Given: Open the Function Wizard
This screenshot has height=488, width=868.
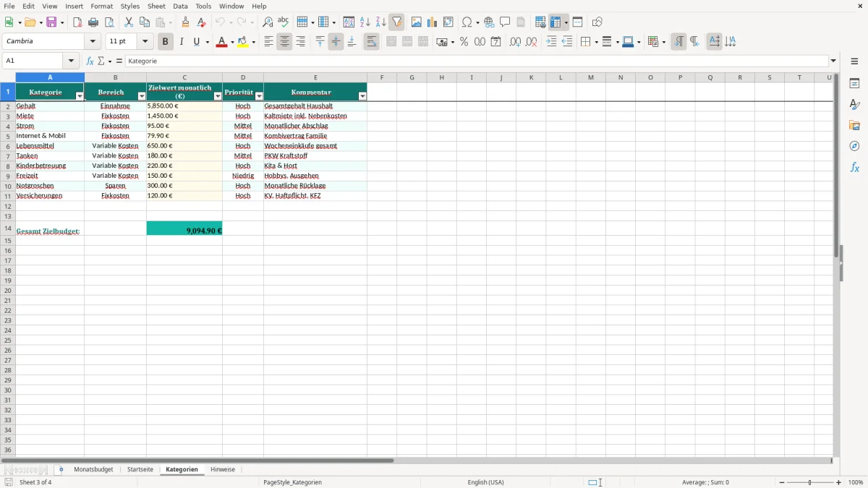Looking at the screenshot, I should tap(90, 61).
